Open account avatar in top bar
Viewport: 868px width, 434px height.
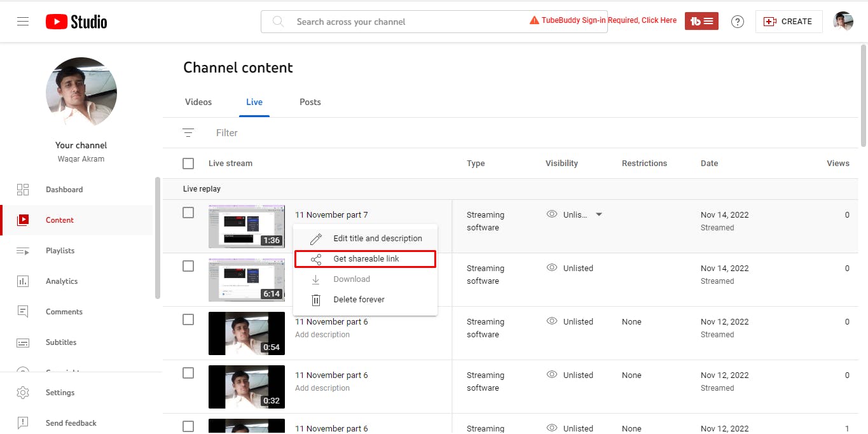pyautogui.click(x=843, y=22)
